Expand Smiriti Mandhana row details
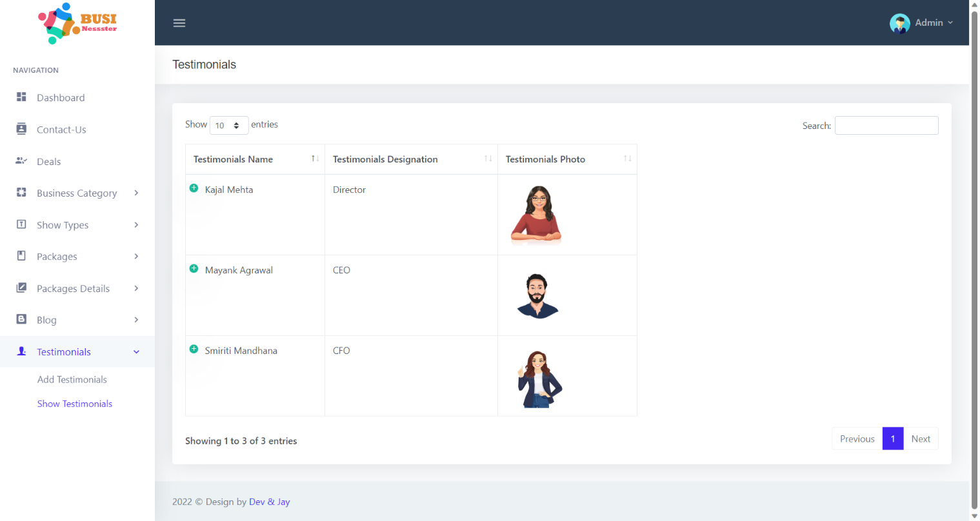 pyautogui.click(x=194, y=349)
